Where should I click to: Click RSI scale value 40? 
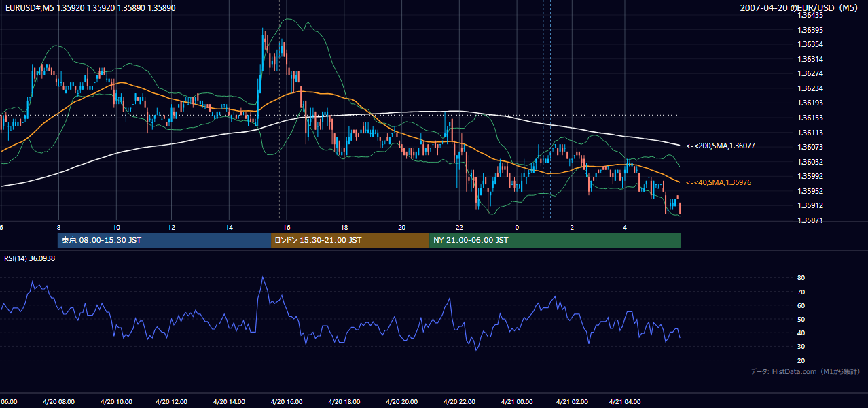(x=801, y=333)
